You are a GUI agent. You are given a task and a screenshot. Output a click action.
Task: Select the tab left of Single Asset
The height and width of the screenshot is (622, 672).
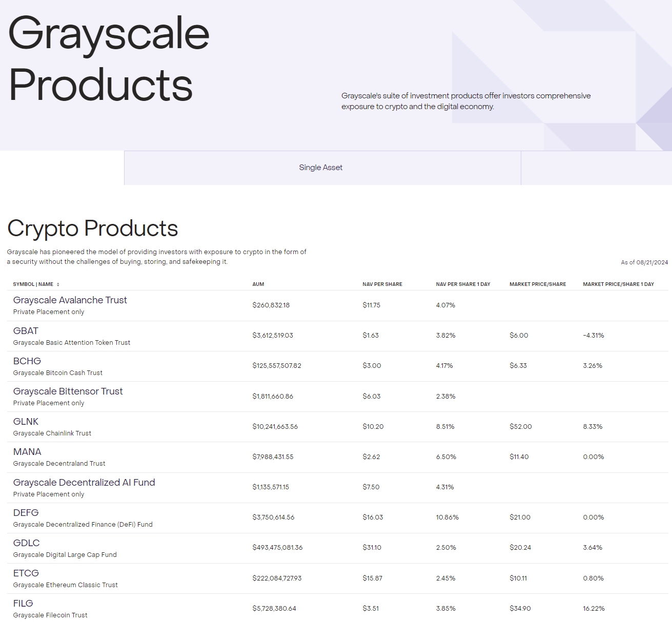(62, 168)
